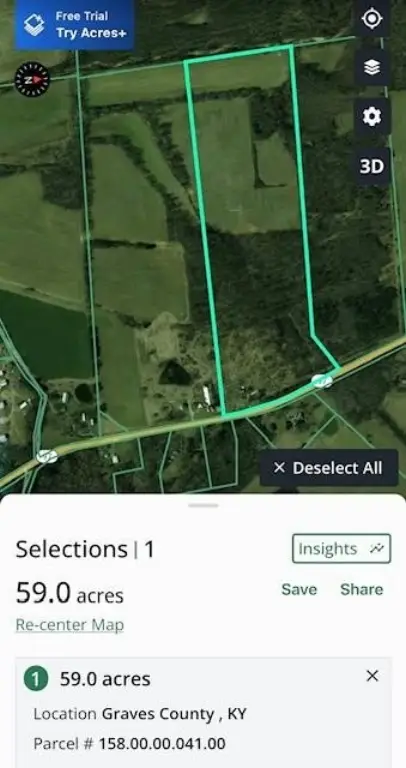Click the Free Trial Try Acres+ banner

[x=74, y=25]
